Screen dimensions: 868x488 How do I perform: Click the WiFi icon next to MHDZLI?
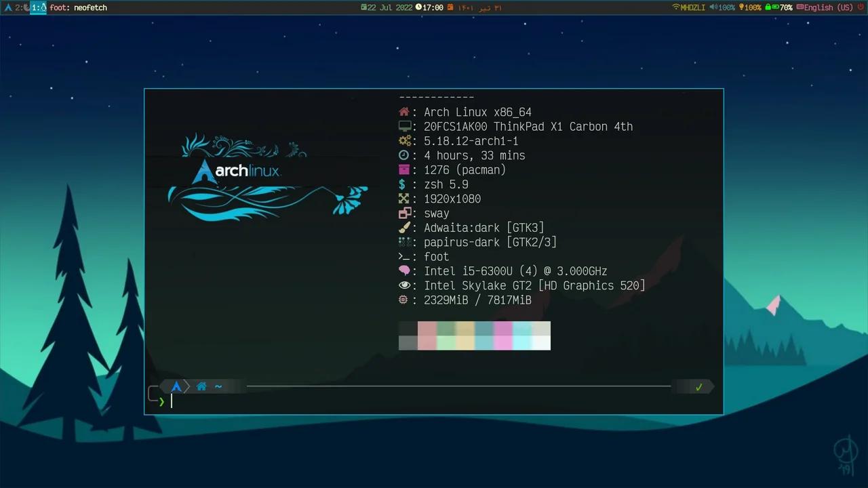[674, 7]
